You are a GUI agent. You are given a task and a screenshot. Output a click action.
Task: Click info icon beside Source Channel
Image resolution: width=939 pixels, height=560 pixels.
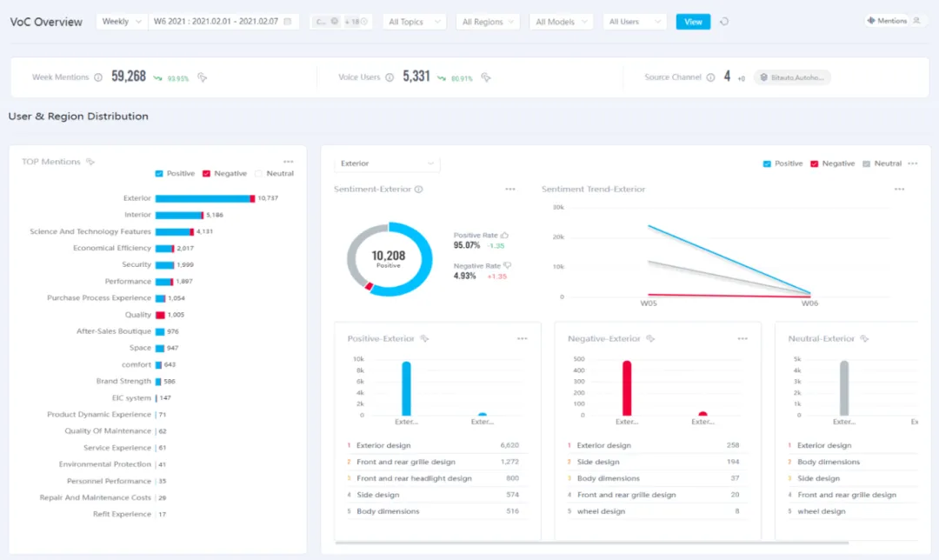tap(710, 77)
